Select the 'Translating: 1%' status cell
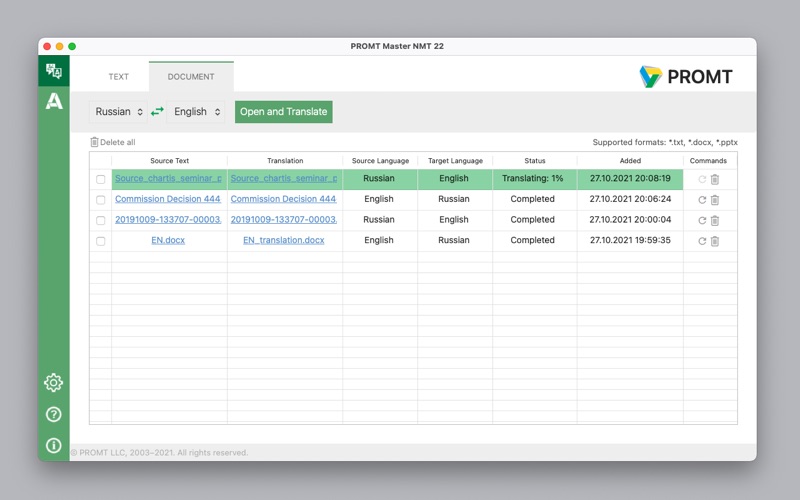The height and width of the screenshot is (500, 800). pos(533,179)
